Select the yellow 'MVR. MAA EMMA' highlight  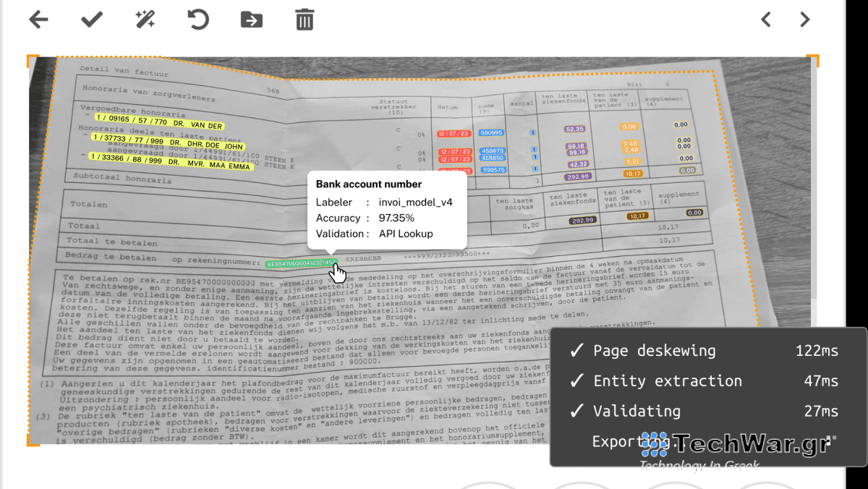(171, 161)
